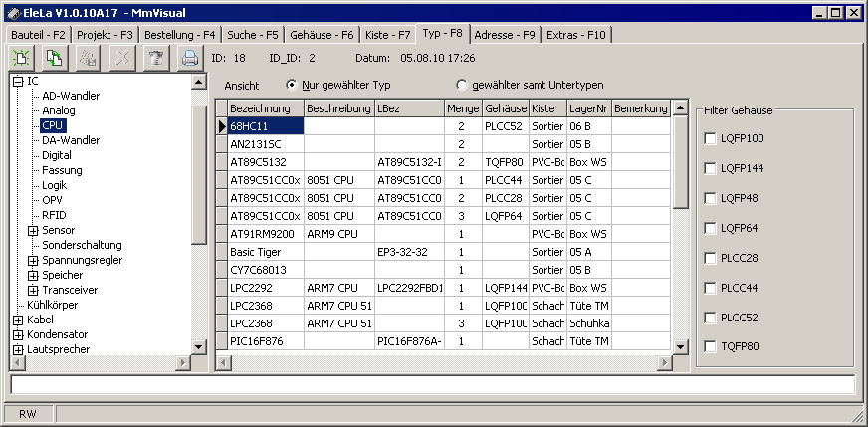Click the save icon in toolbar
Viewport: 868px width, 427px height.
pos(88,58)
